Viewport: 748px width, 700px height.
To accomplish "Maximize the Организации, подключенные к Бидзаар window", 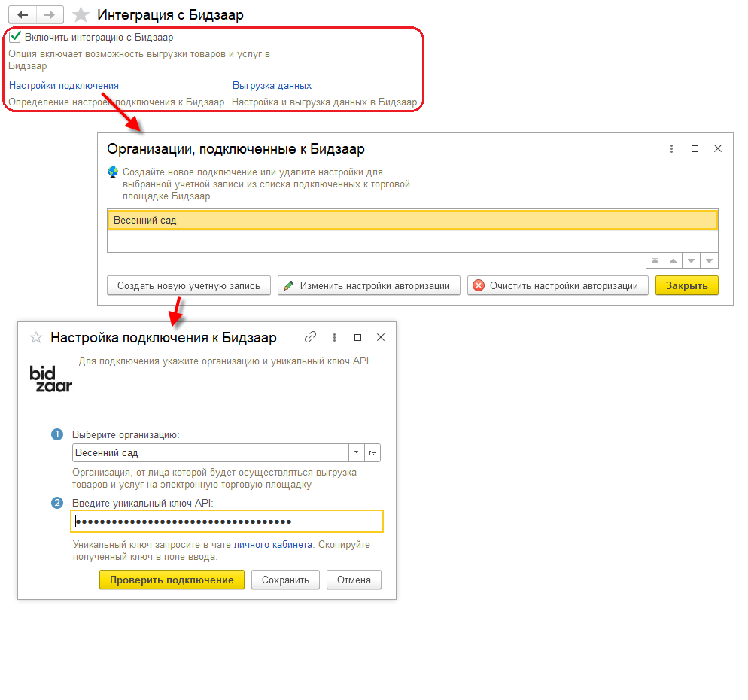I will click(695, 149).
